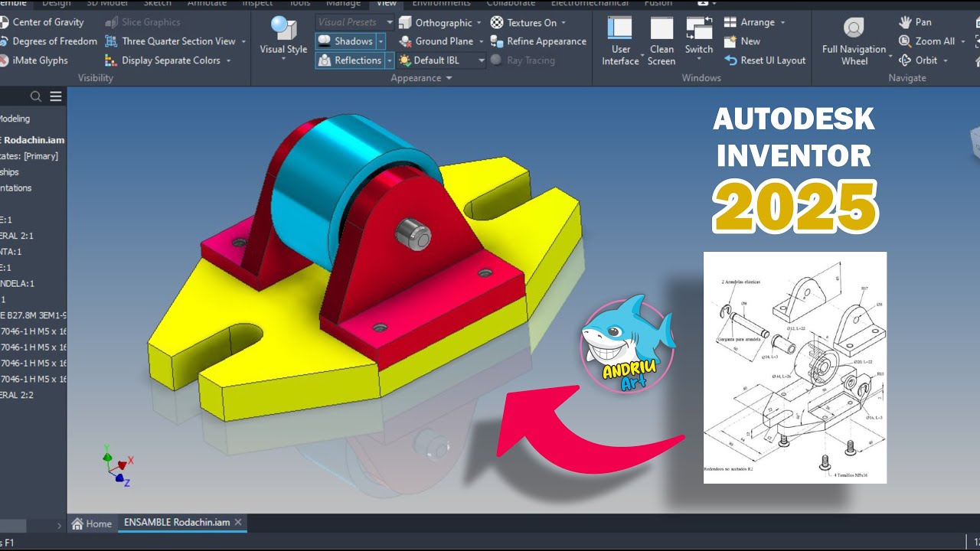This screenshot has height=551, width=980.
Task: Select the NTA:1 browser item
Action: tap(11, 251)
